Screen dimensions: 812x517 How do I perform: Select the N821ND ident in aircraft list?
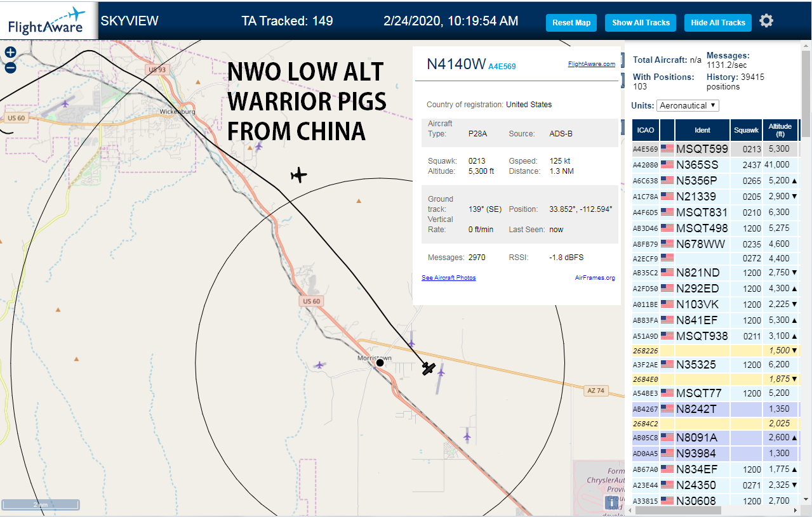point(698,273)
